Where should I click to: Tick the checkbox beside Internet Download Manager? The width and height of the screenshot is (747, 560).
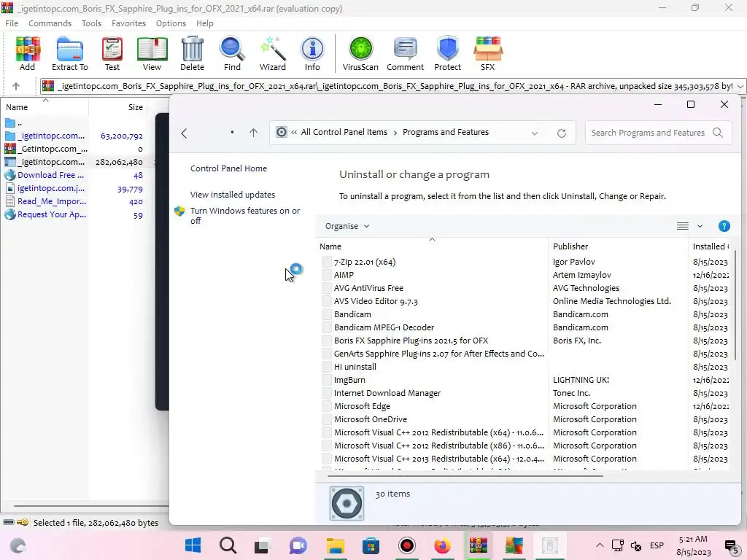click(326, 393)
